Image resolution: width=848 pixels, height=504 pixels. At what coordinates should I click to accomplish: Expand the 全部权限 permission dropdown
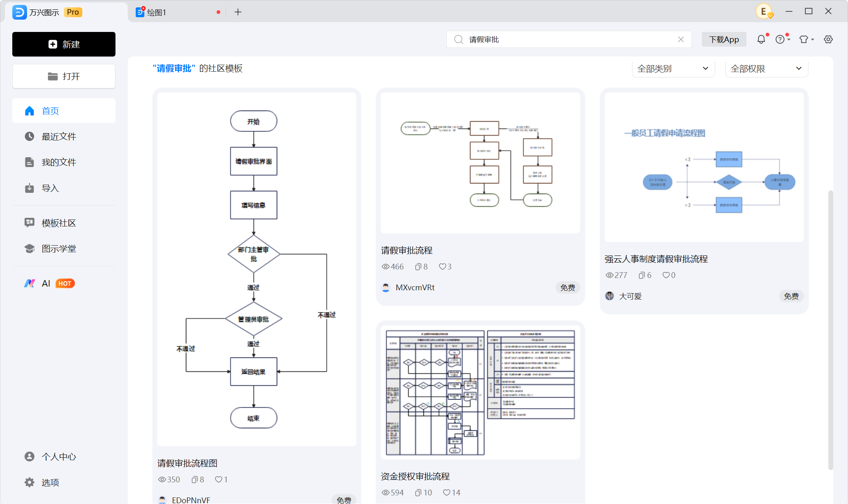[767, 69]
